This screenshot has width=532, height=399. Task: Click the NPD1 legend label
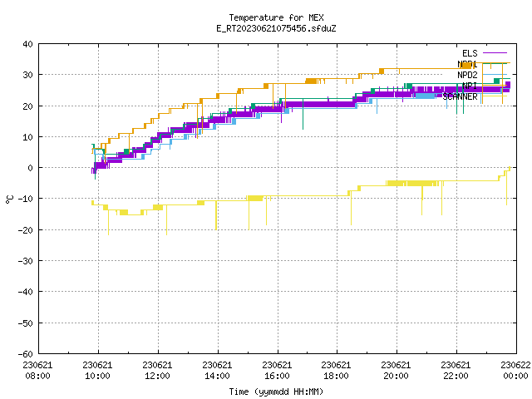point(467,64)
